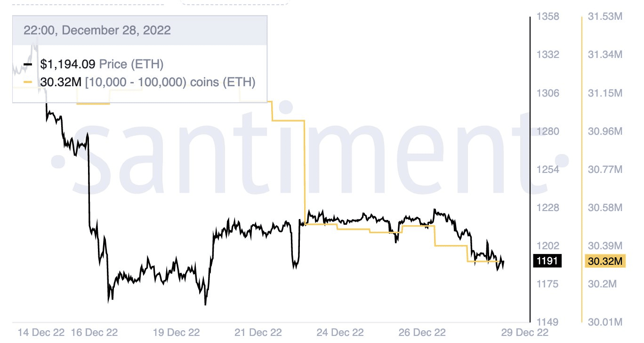Select the [10,000 - 100,000) coins legend entry
644x343 pixels.
click(x=148, y=83)
